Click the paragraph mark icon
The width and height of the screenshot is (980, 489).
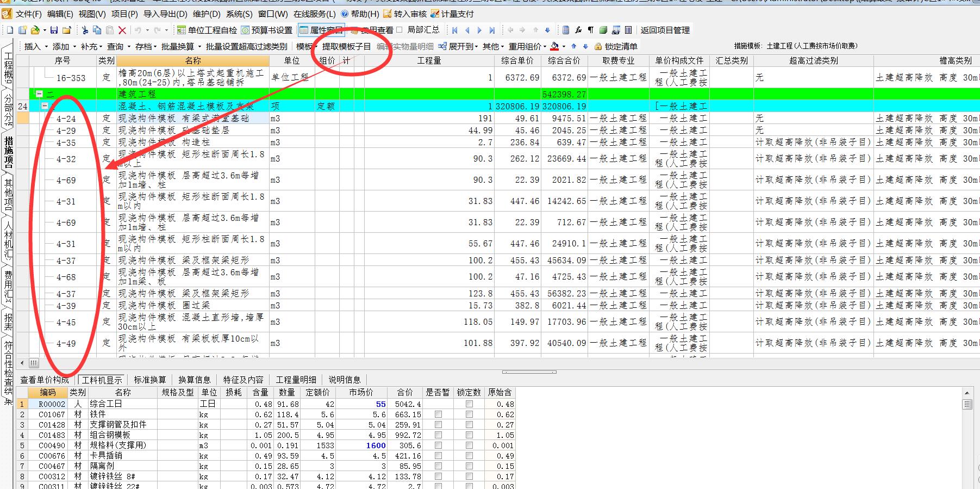[591, 30]
